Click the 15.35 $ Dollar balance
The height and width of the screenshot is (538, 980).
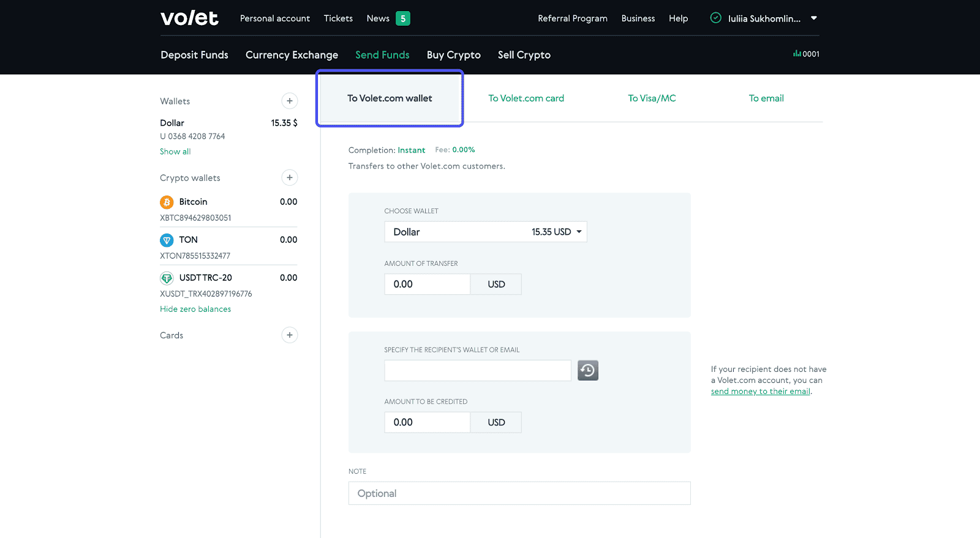click(x=284, y=123)
